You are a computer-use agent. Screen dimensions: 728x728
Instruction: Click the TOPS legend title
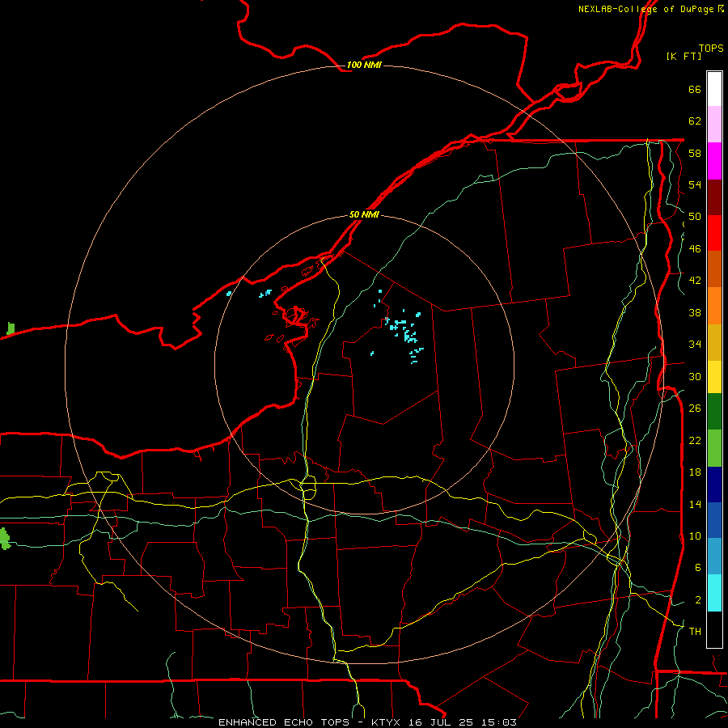coord(711,48)
